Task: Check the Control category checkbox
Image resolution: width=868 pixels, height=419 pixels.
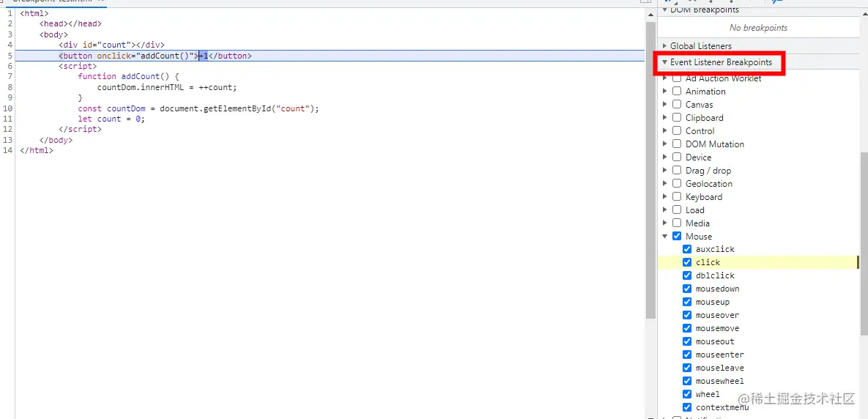Action: click(x=677, y=130)
